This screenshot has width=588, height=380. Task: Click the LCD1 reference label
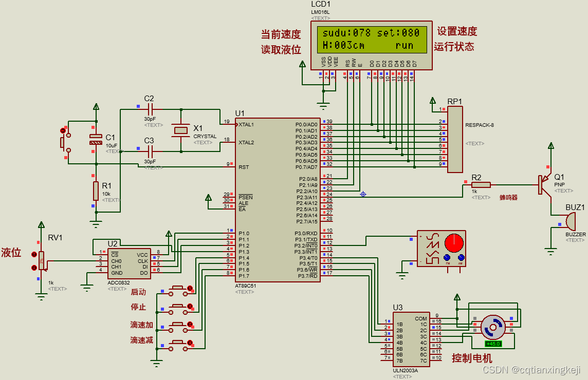[x=321, y=4]
